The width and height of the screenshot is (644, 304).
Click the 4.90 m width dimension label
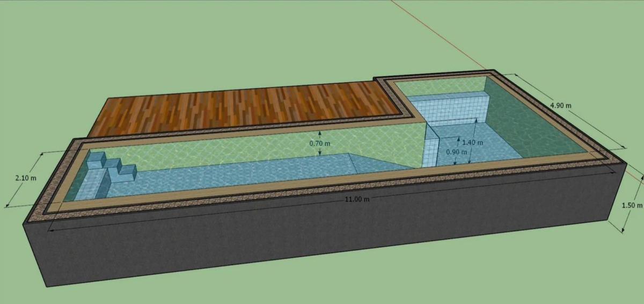561,105
